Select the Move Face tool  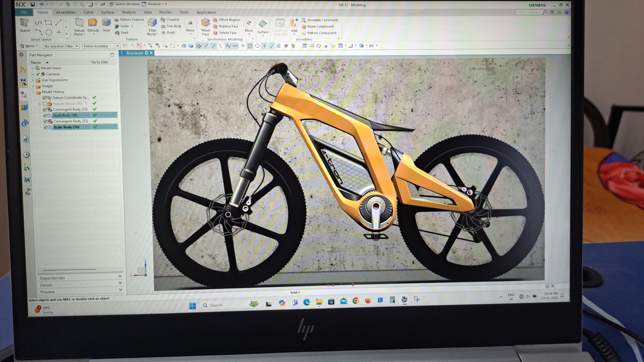tap(205, 23)
